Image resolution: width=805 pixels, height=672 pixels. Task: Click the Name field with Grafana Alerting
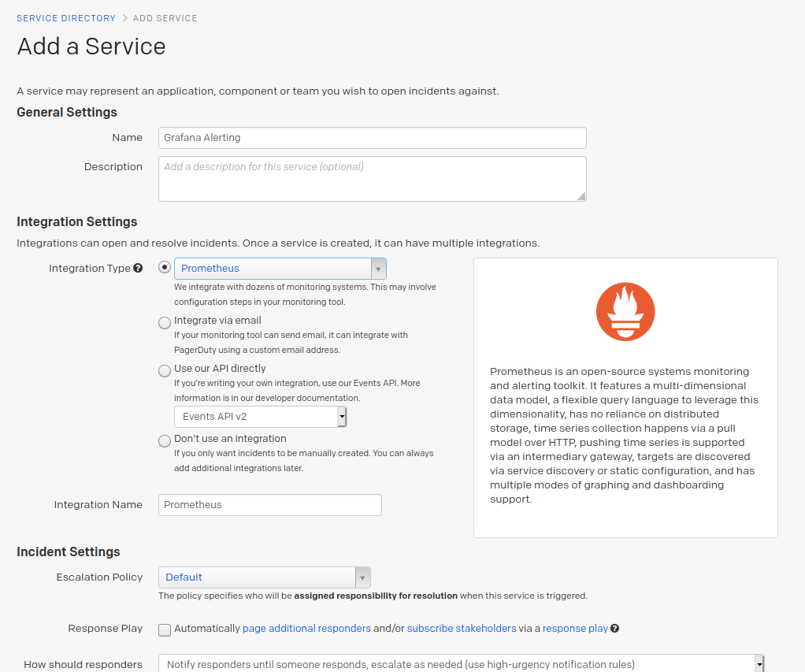(373, 138)
